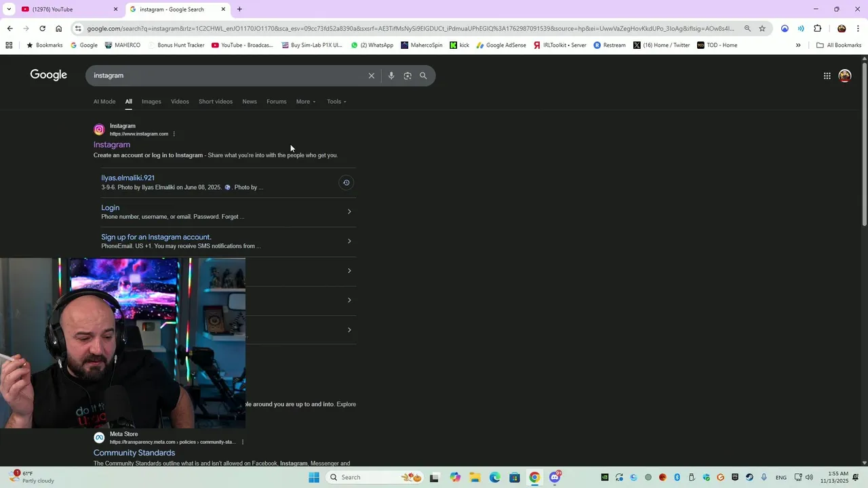Image resolution: width=868 pixels, height=488 pixels.
Task: Open the Windows Start menu
Action: point(314,477)
